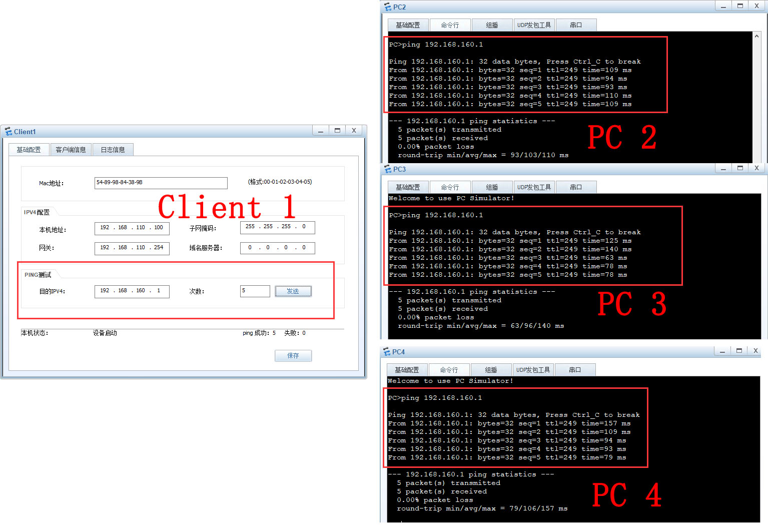
Task: Click the Client1 device icon in title bar
Action: click(x=8, y=131)
